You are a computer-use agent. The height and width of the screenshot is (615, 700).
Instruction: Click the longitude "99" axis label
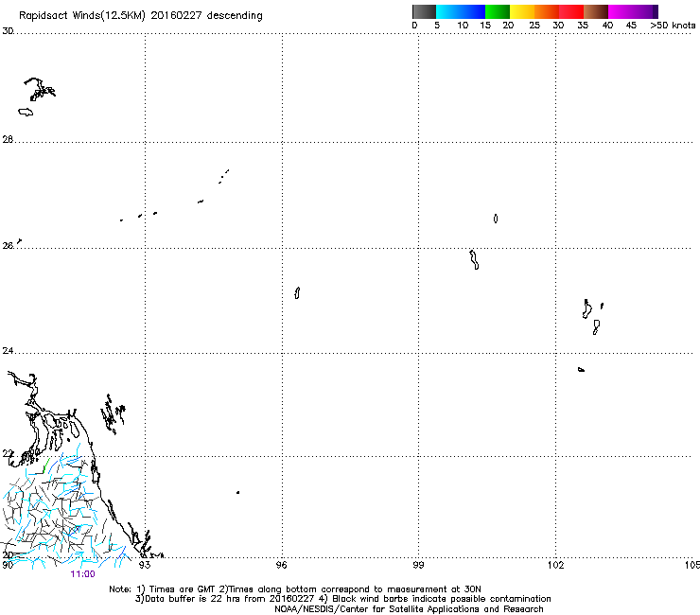point(418,565)
